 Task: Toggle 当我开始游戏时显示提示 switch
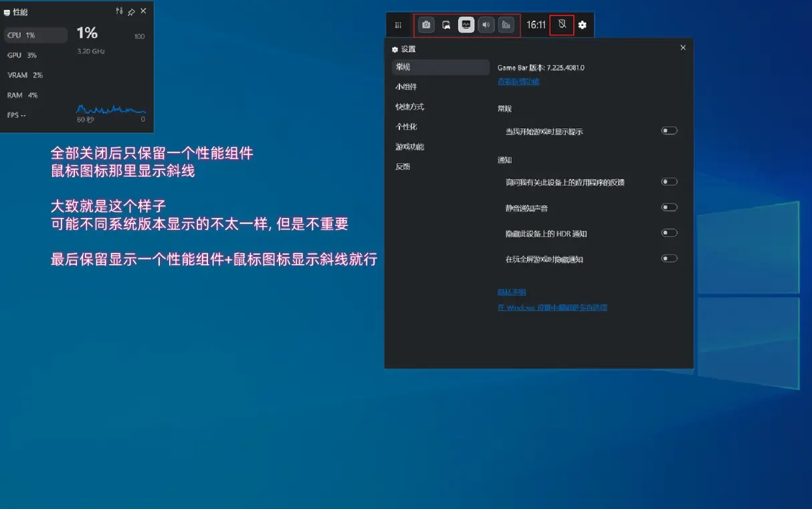670,131
